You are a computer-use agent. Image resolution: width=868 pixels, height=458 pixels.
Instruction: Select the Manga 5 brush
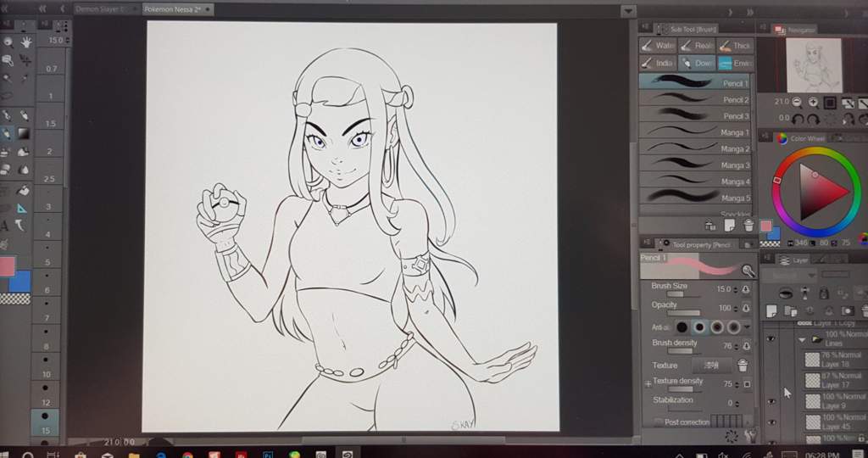(695, 197)
